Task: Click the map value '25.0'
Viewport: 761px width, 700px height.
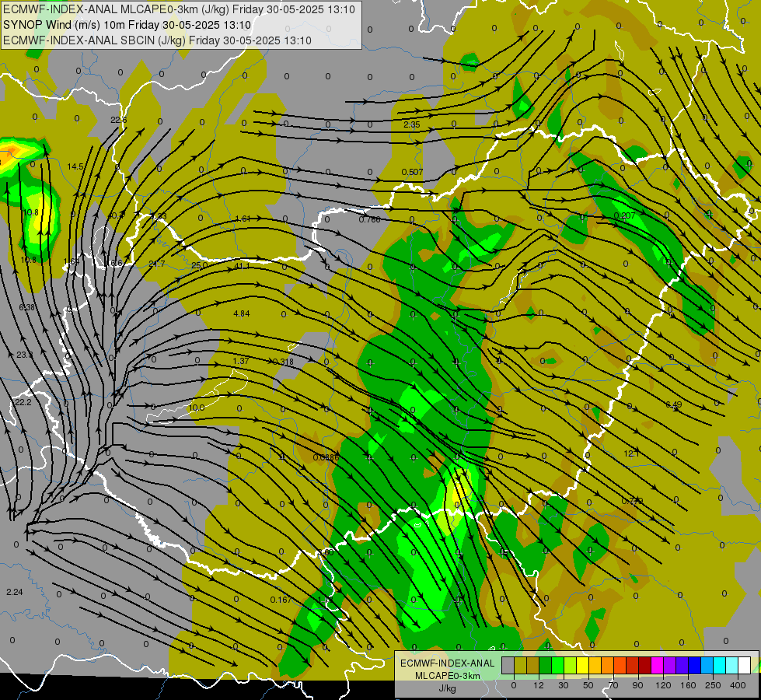Action: click(200, 266)
